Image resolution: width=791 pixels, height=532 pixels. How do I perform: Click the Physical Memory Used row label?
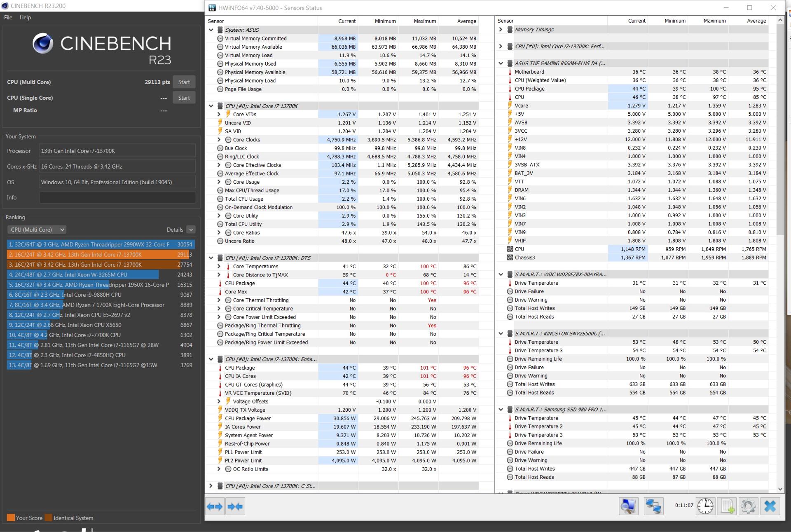[x=250, y=64]
